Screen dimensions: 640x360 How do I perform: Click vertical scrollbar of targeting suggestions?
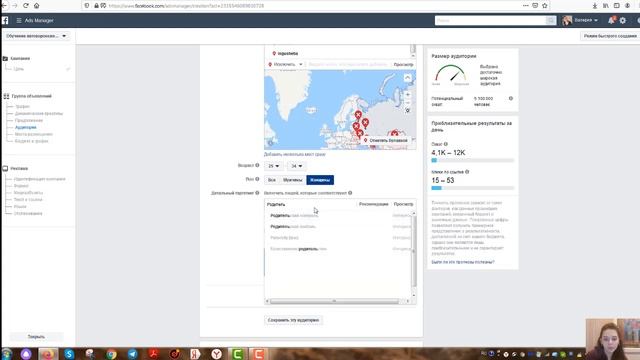(x=414, y=251)
